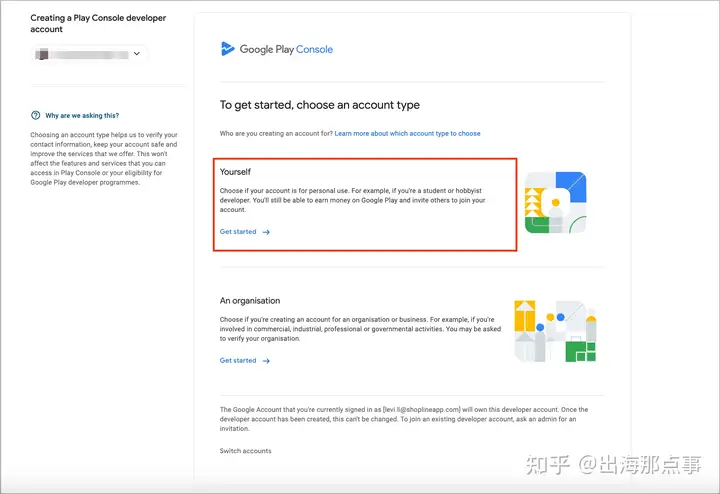
Task: Click 'Switch accounts' link
Action: [x=245, y=451]
